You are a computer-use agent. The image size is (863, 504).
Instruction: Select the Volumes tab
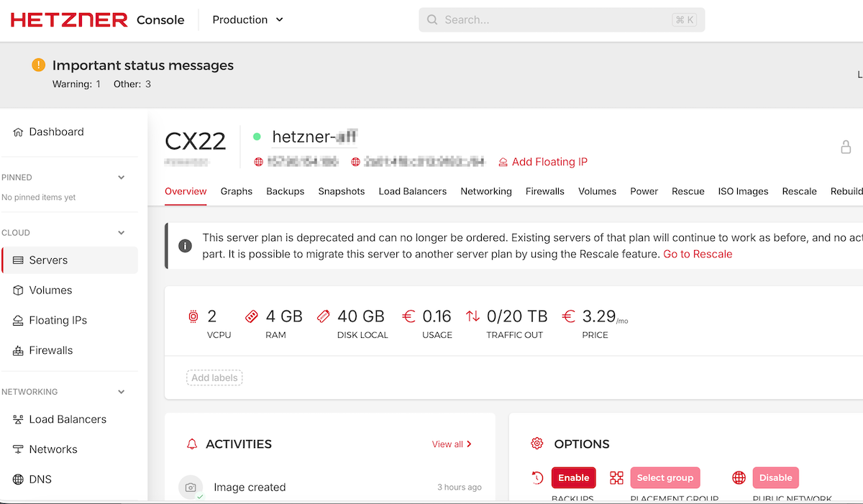point(598,191)
